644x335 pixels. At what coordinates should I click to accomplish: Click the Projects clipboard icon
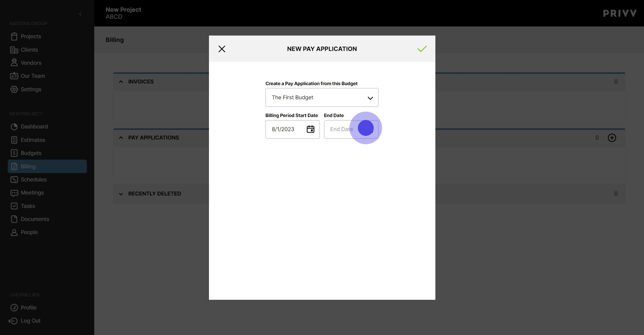[14, 36]
